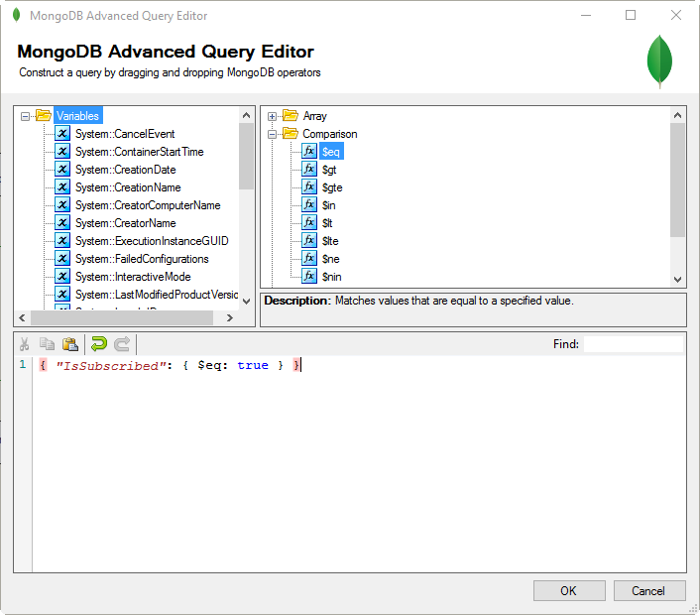700x615 pixels.
Task: Click the fx icon beside $in
Action: (309, 204)
